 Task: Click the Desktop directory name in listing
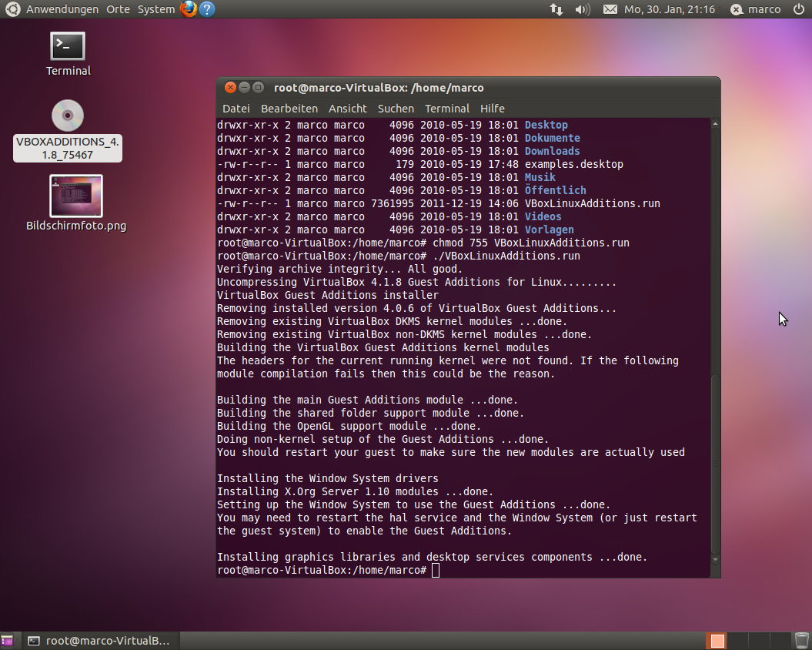546,125
